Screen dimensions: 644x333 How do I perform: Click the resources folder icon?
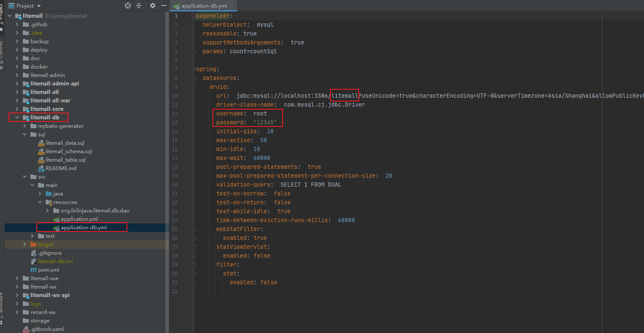pyautogui.click(x=49, y=202)
